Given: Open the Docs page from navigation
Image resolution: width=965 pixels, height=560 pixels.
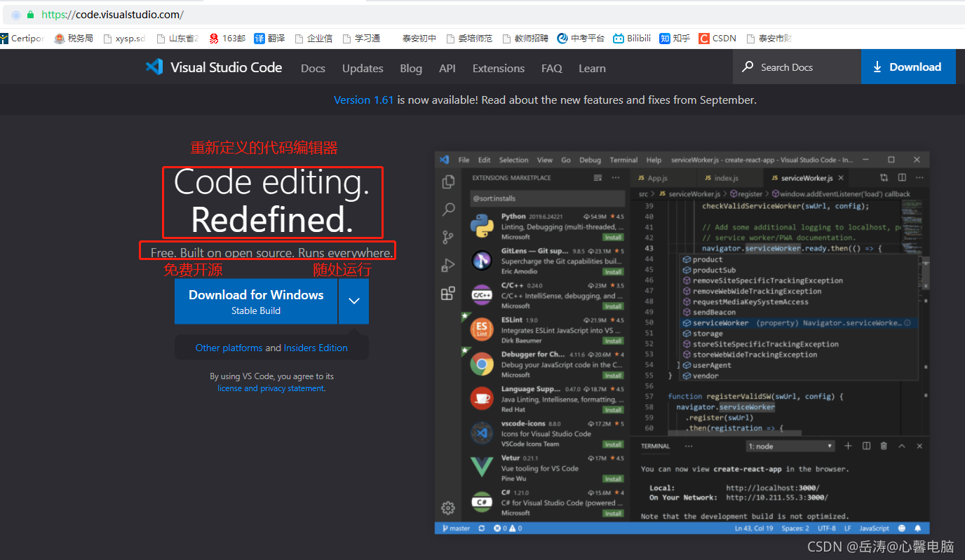Looking at the screenshot, I should coord(313,68).
